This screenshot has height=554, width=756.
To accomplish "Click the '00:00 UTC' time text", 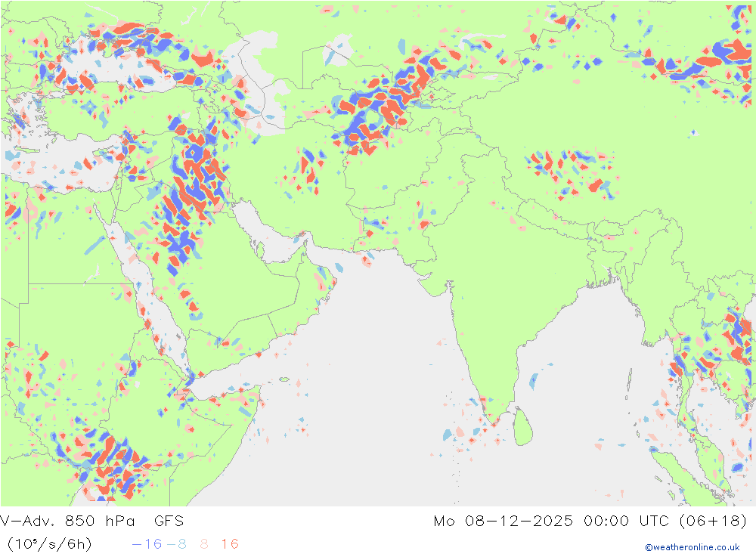I will (626, 521).
